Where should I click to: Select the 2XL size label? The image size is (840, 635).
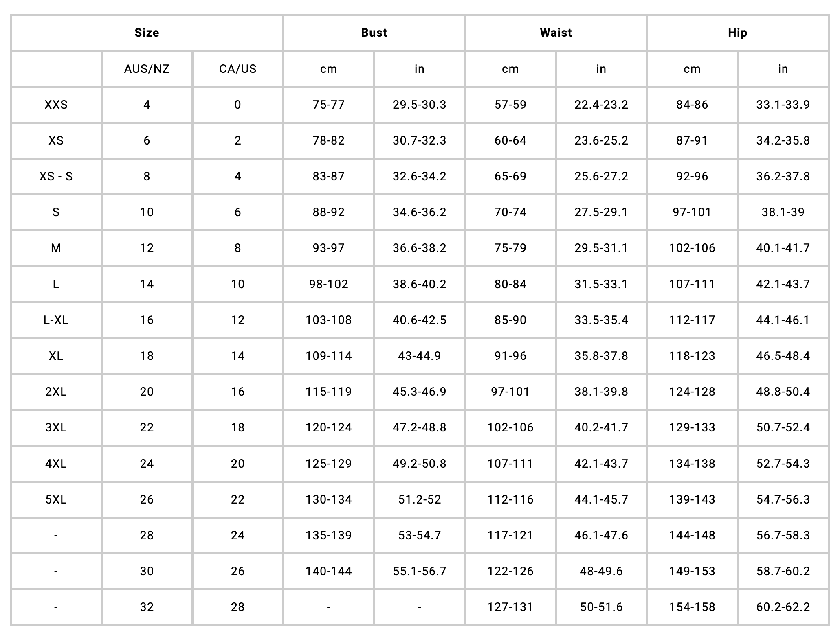tap(56, 392)
